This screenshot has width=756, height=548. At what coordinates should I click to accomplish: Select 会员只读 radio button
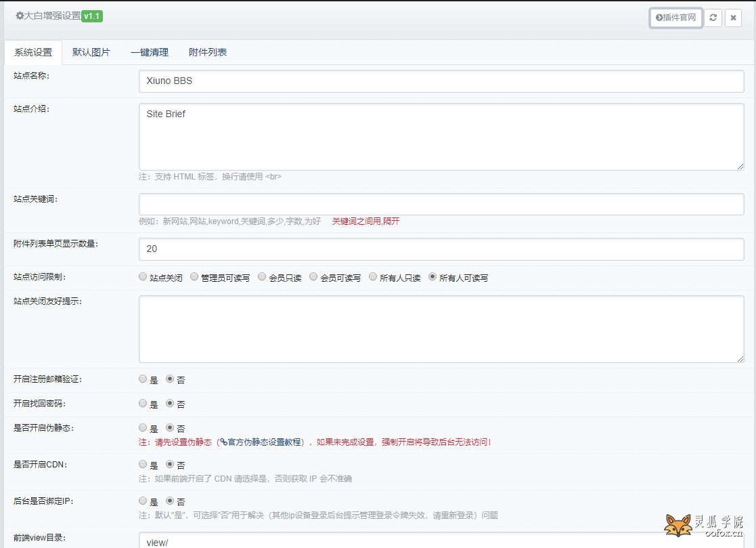[262, 277]
